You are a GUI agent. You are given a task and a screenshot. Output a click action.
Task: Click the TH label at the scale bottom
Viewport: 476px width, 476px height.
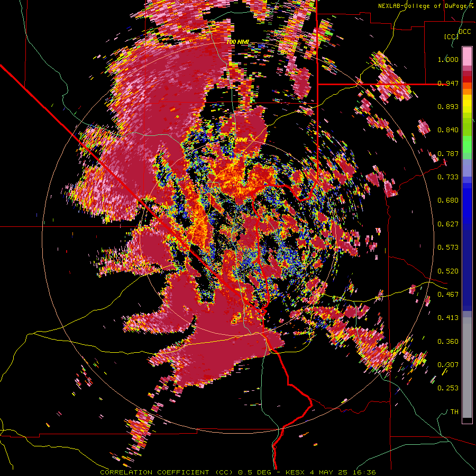click(454, 411)
